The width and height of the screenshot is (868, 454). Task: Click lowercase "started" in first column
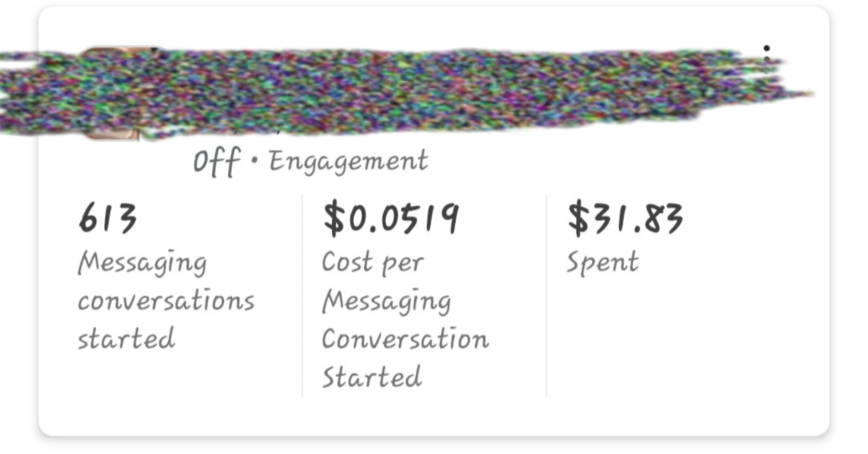(x=126, y=339)
